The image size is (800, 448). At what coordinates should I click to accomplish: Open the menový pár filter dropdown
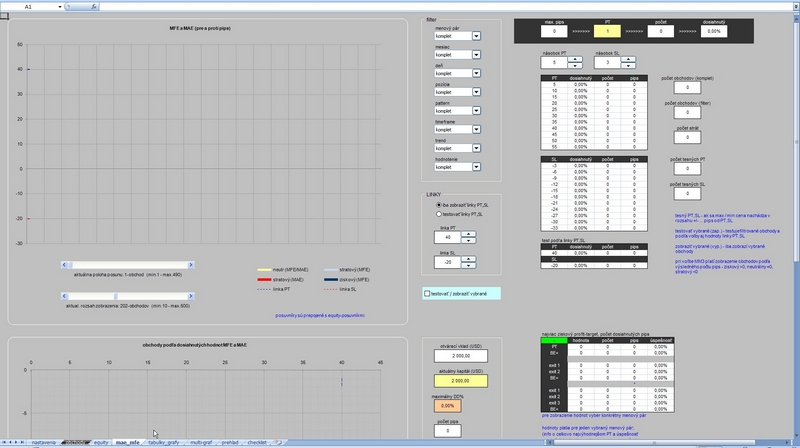[x=476, y=36]
